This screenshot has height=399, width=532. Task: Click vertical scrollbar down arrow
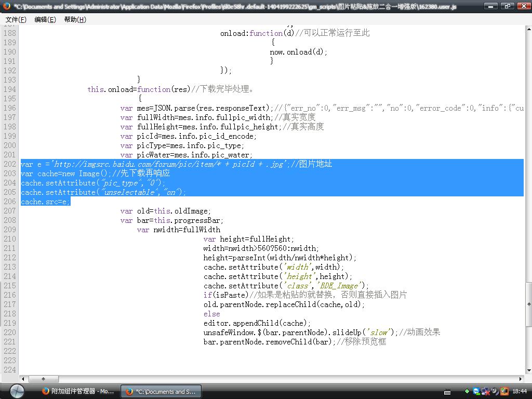click(x=528, y=371)
